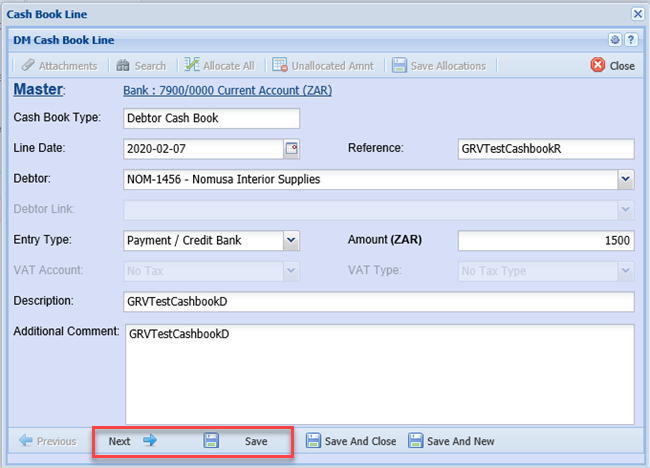Expand the Entry Type dropdown

coord(291,241)
